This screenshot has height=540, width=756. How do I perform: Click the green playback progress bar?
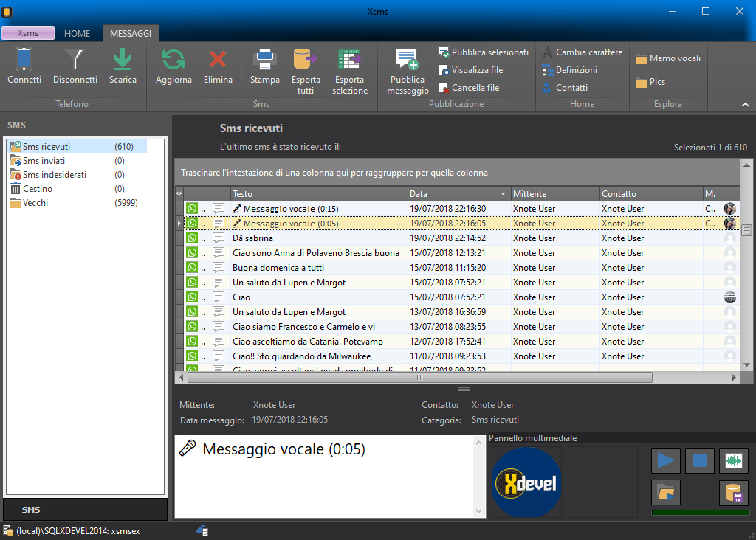pos(700,513)
